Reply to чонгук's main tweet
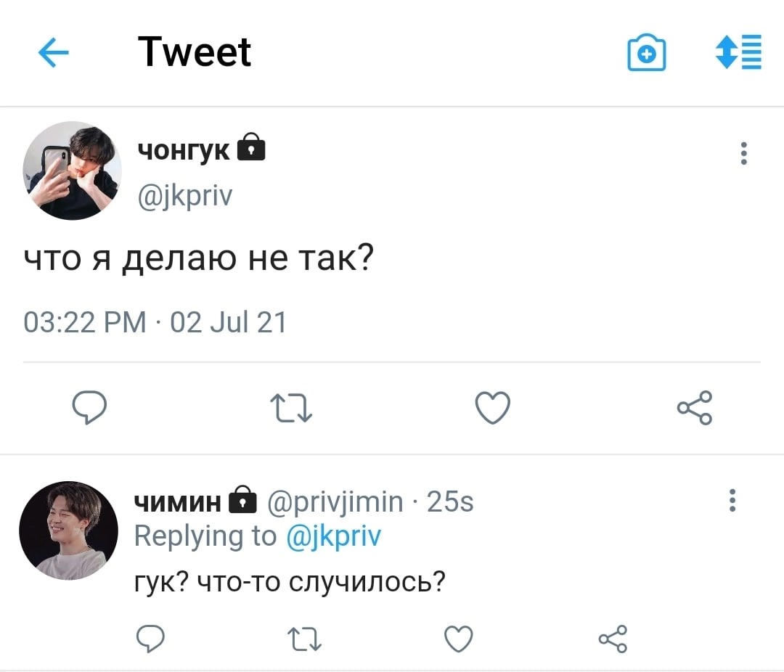The width and height of the screenshot is (784, 672). point(90,408)
